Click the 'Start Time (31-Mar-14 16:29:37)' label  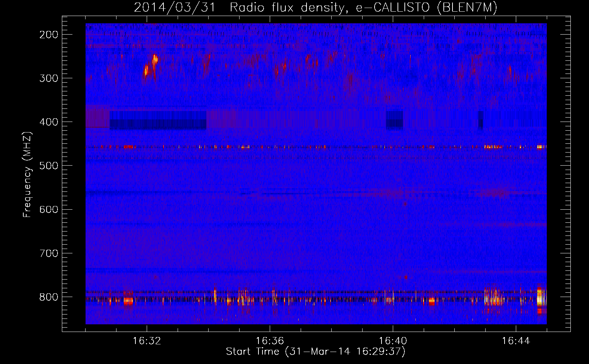coord(316,352)
